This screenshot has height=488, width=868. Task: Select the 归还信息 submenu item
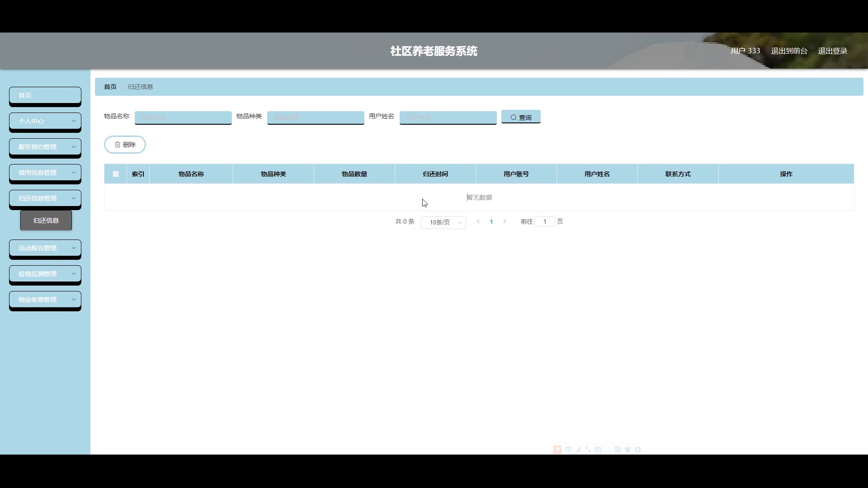(x=46, y=221)
